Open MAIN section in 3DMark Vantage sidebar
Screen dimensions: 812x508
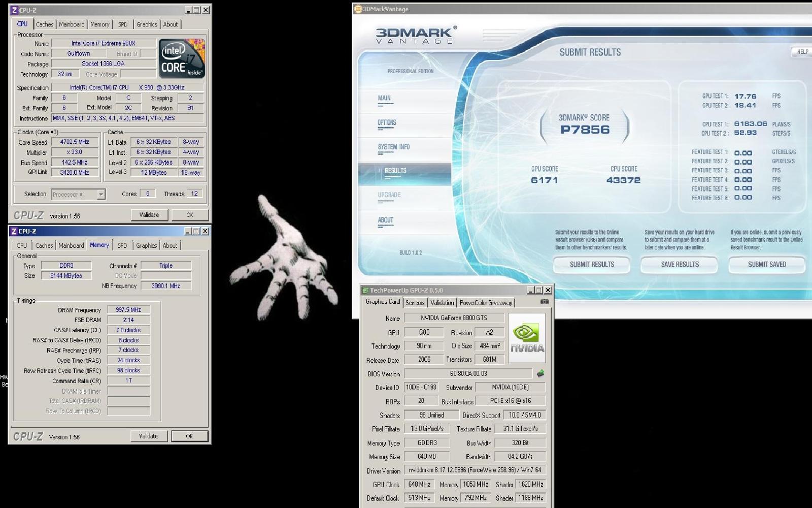404,100
